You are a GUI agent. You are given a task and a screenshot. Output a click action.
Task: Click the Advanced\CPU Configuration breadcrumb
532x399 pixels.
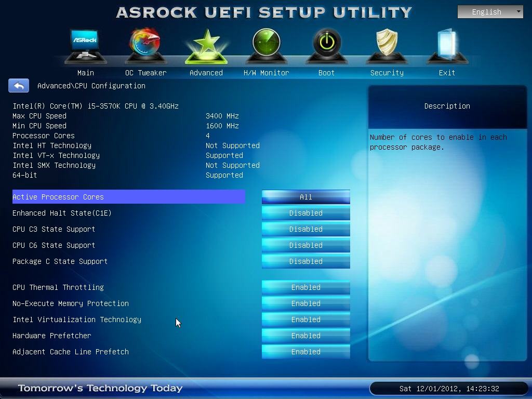pyautogui.click(x=91, y=86)
